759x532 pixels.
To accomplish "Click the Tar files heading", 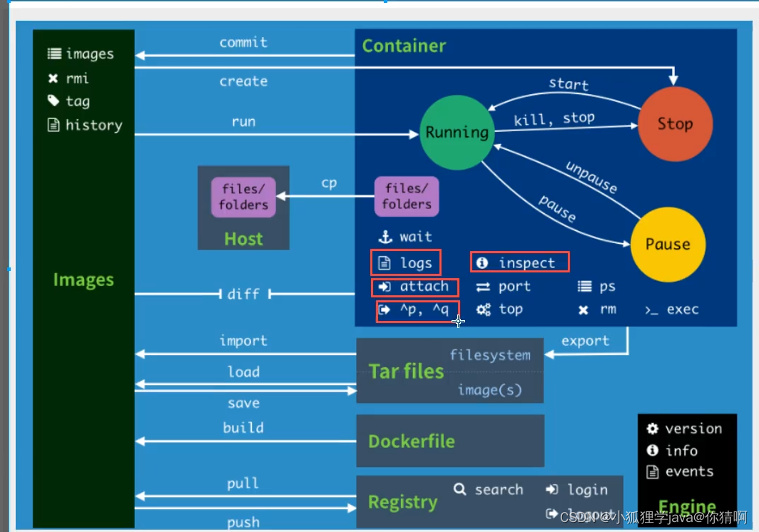I will [406, 372].
